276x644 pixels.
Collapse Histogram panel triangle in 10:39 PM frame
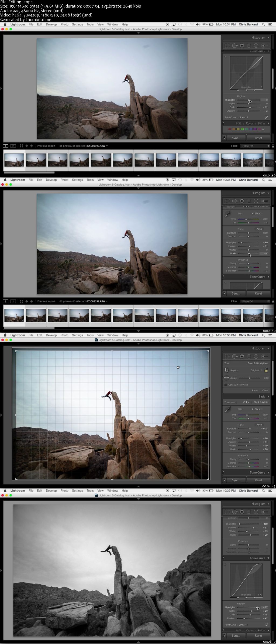tap(268, 504)
